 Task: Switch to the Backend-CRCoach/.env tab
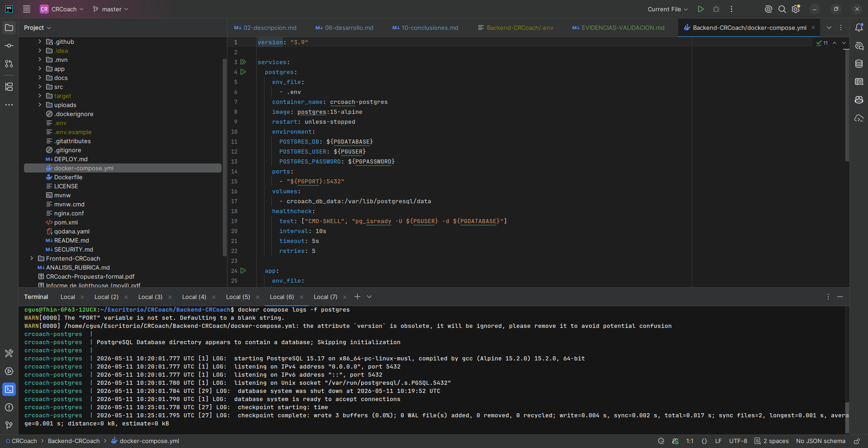coord(516,28)
